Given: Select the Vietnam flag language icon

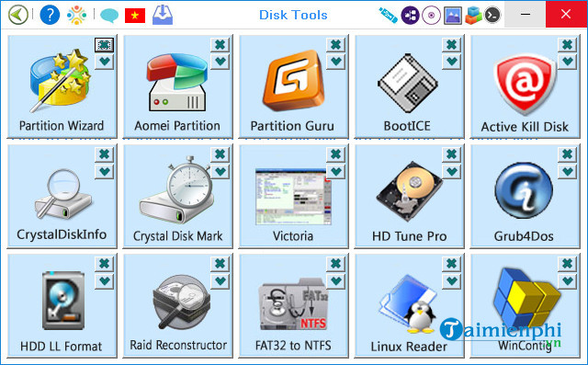Looking at the screenshot, I should (x=135, y=16).
